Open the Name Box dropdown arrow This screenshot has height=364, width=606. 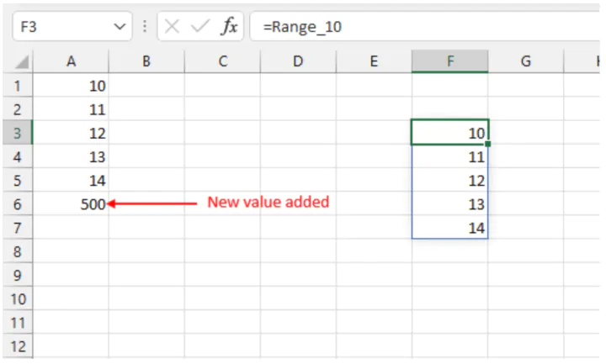coord(120,27)
